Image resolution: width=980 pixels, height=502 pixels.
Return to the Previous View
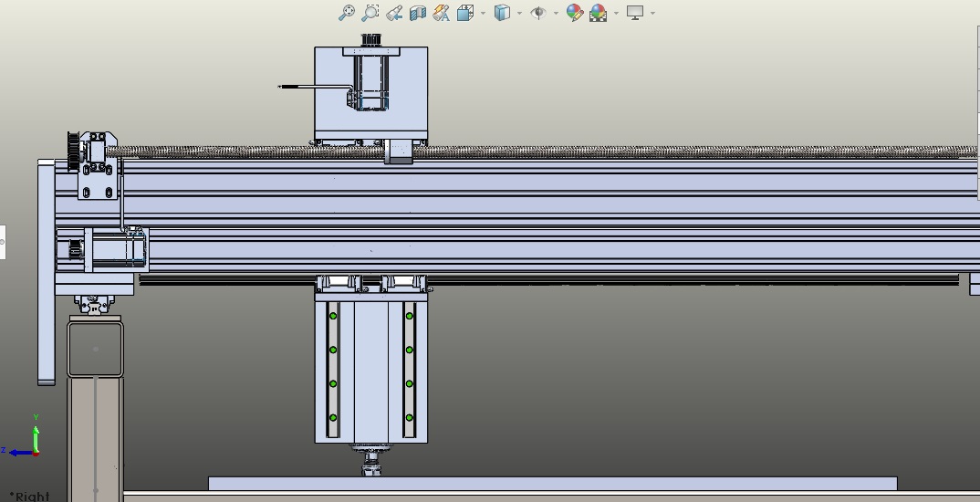(x=394, y=13)
